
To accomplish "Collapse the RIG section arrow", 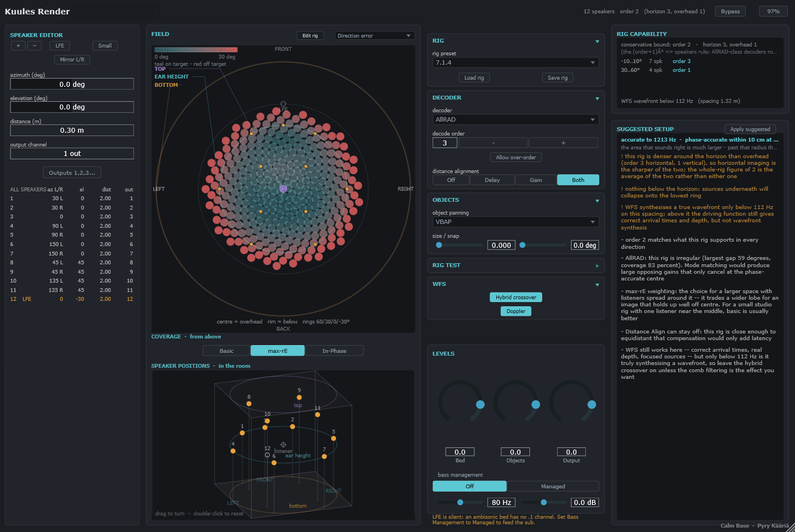I will point(597,41).
